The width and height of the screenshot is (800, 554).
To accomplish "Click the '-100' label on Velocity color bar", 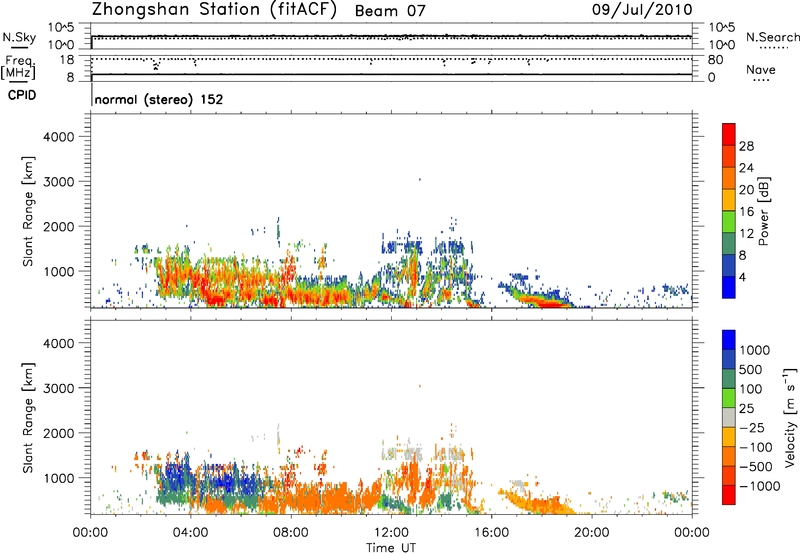I will 756,447.
